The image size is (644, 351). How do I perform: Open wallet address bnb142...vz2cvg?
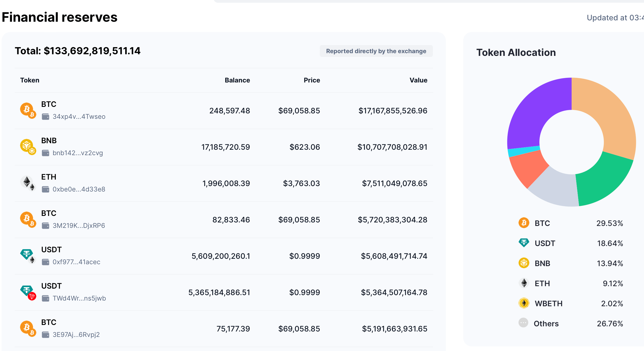click(78, 153)
